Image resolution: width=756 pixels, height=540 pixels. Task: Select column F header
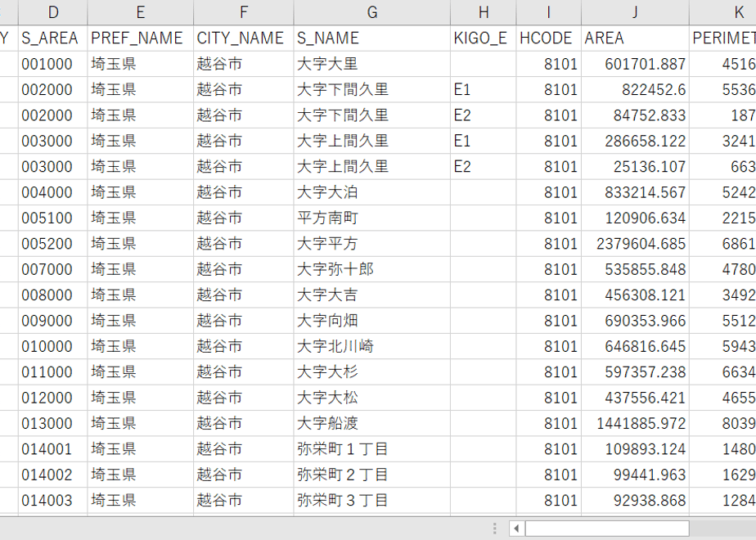point(244,12)
